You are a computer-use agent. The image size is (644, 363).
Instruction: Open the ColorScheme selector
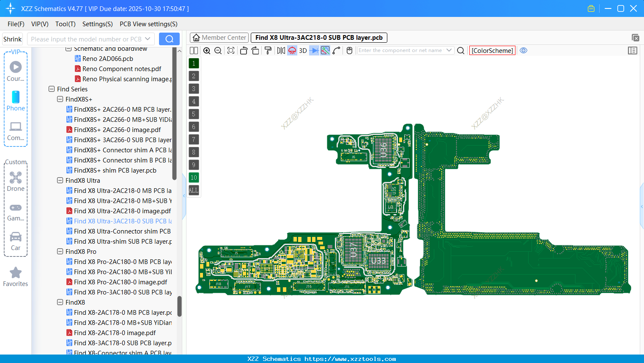coord(492,50)
